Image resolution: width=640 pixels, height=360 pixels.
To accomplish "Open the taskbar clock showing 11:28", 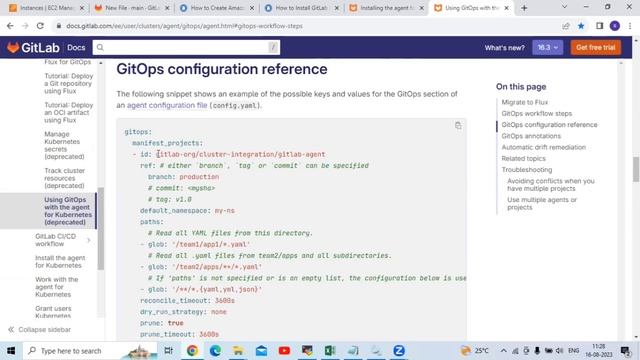I will tap(598, 351).
